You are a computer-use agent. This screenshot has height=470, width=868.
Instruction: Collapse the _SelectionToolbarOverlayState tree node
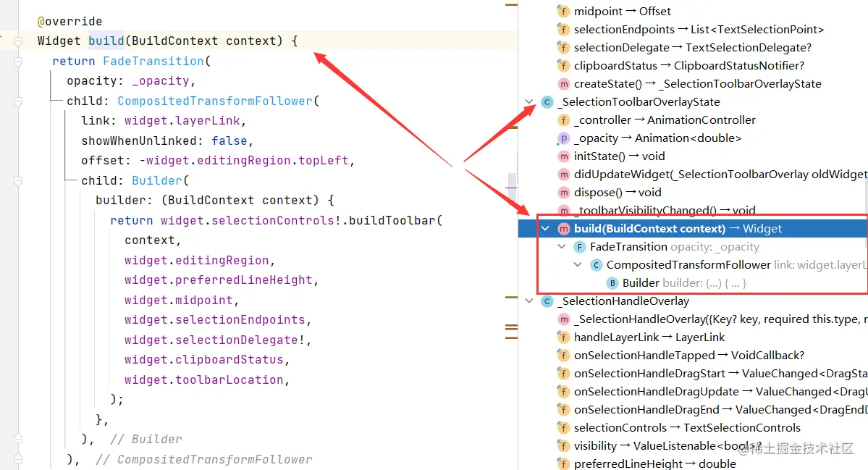[x=529, y=102]
